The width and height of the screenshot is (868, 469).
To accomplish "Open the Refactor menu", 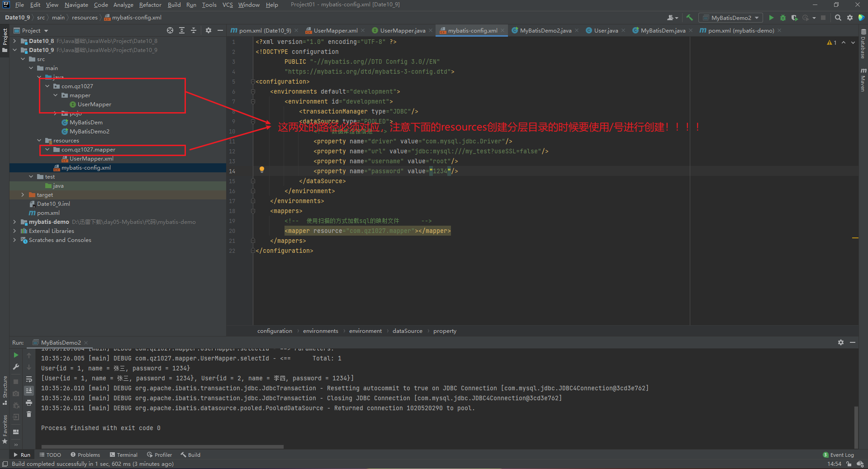I will pos(150,5).
